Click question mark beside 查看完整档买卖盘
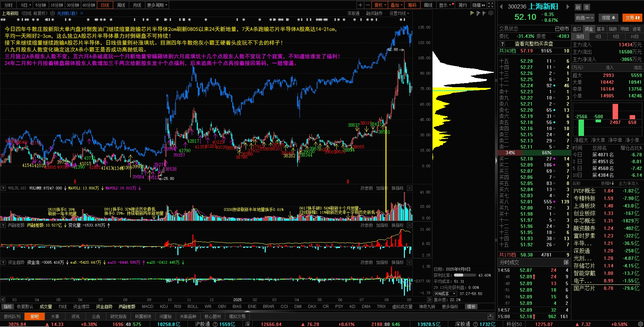Screen dimensions: 644x327 pyautogui.click(x=502, y=44)
